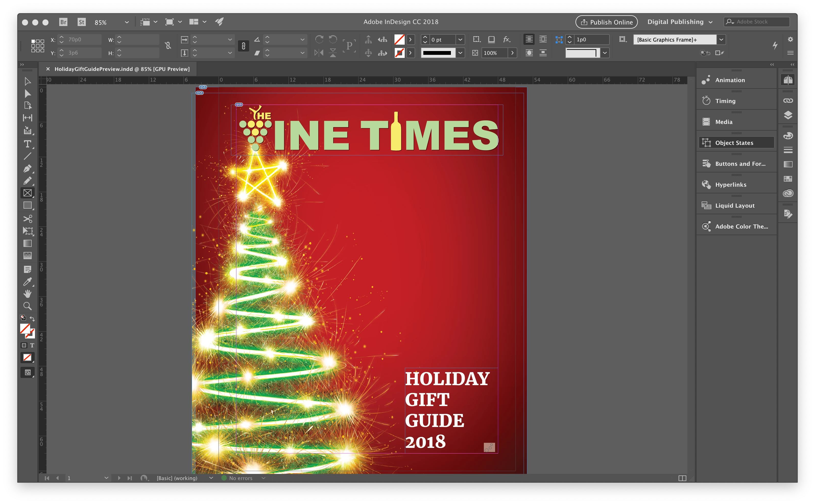Open the object style dropdown arrow

(721, 39)
